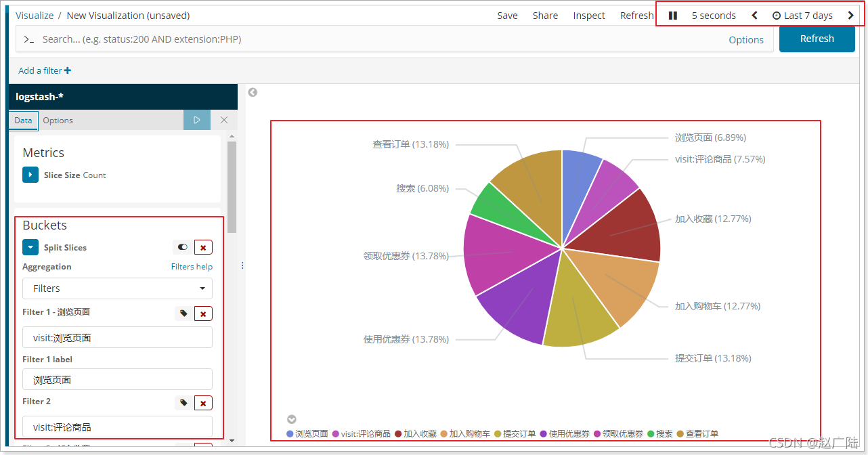Select the 加入购物车 legend entry

click(465, 434)
